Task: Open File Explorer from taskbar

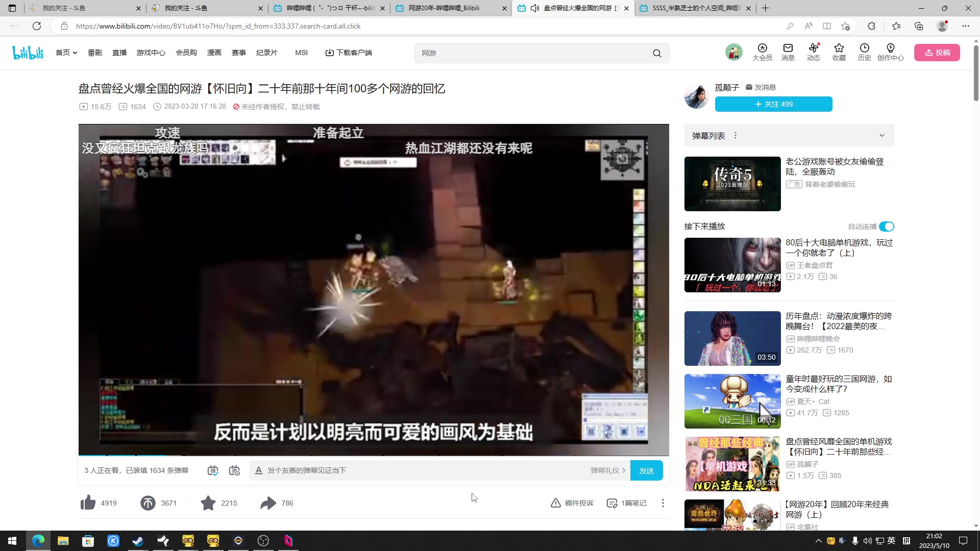Action: point(63,541)
